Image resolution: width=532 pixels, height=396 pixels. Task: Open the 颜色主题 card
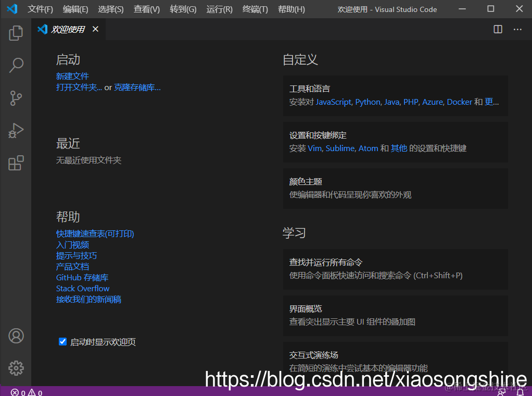click(395, 189)
